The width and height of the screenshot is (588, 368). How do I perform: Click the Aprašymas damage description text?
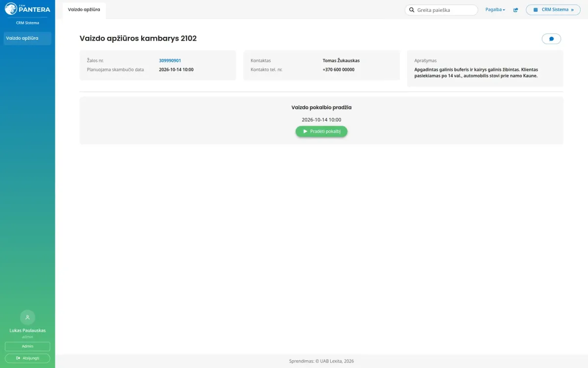476,73
